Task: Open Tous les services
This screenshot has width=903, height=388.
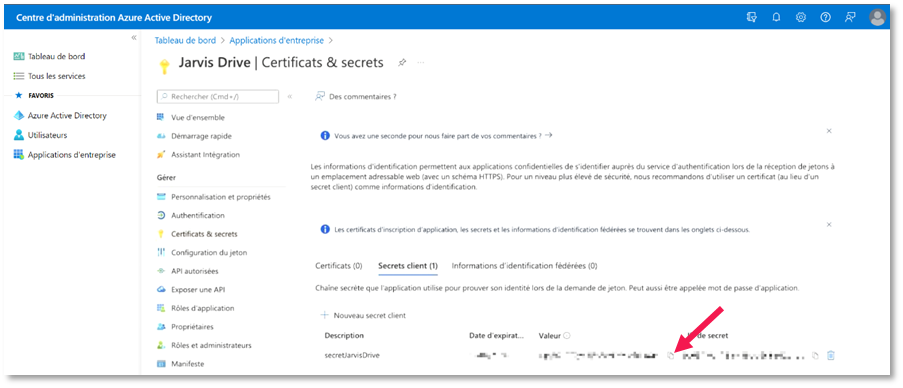Action: [x=56, y=76]
